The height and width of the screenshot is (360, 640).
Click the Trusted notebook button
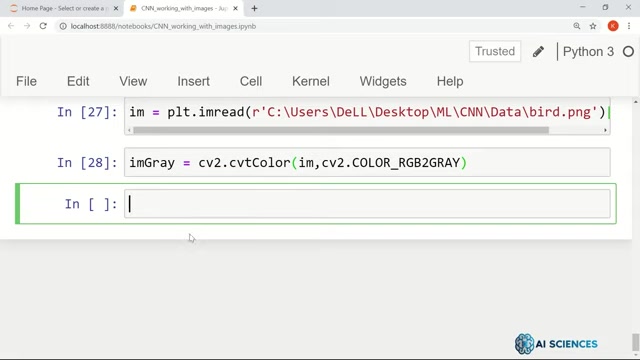[495, 51]
